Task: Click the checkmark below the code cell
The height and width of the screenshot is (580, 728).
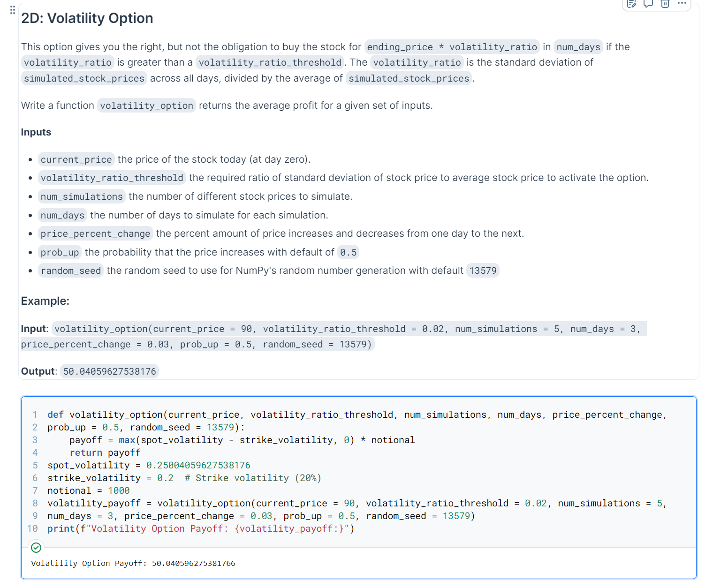Action: click(36, 547)
